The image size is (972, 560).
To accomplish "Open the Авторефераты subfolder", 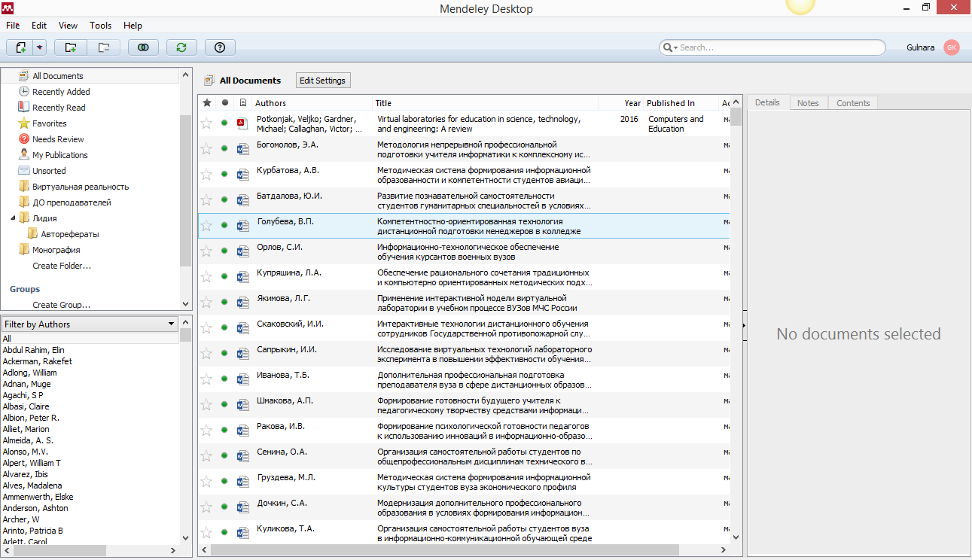I will pyautogui.click(x=70, y=234).
